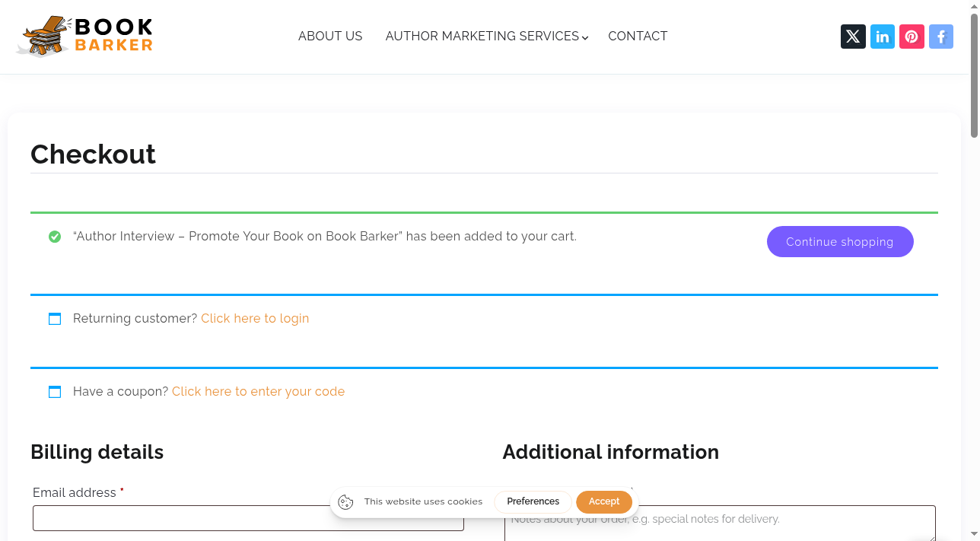
Task: Click the 'Additional information' heading
Action: coord(610,452)
